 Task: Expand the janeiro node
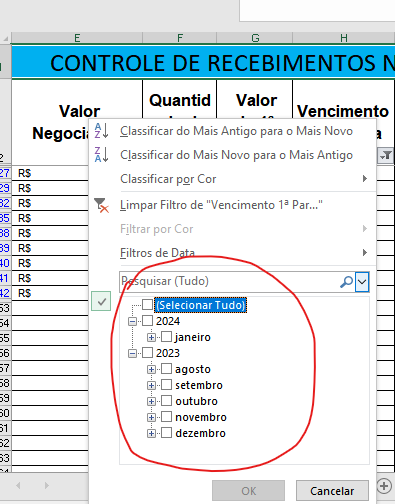tap(151, 337)
